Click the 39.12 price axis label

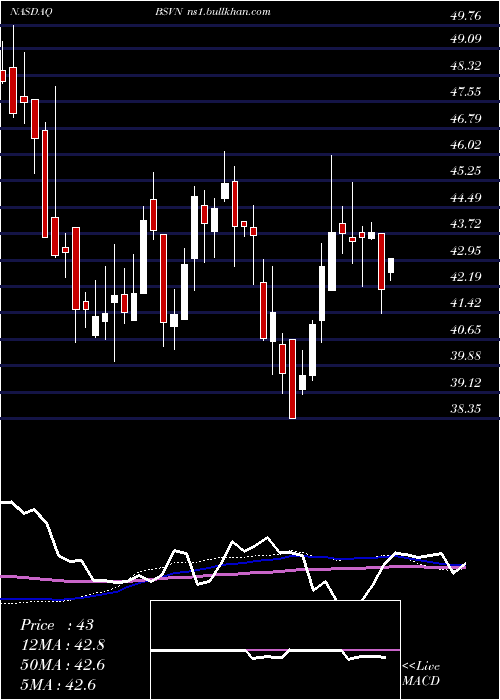pos(466,383)
